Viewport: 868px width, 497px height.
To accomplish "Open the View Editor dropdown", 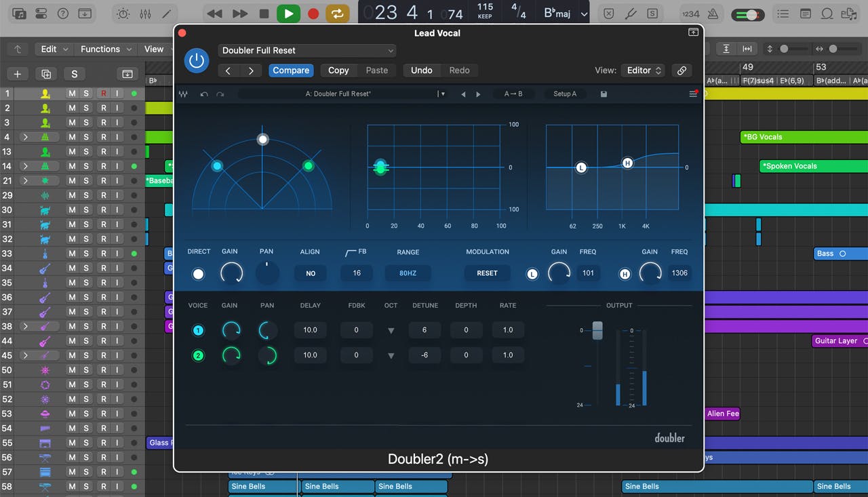I will [x=643, y=71].
